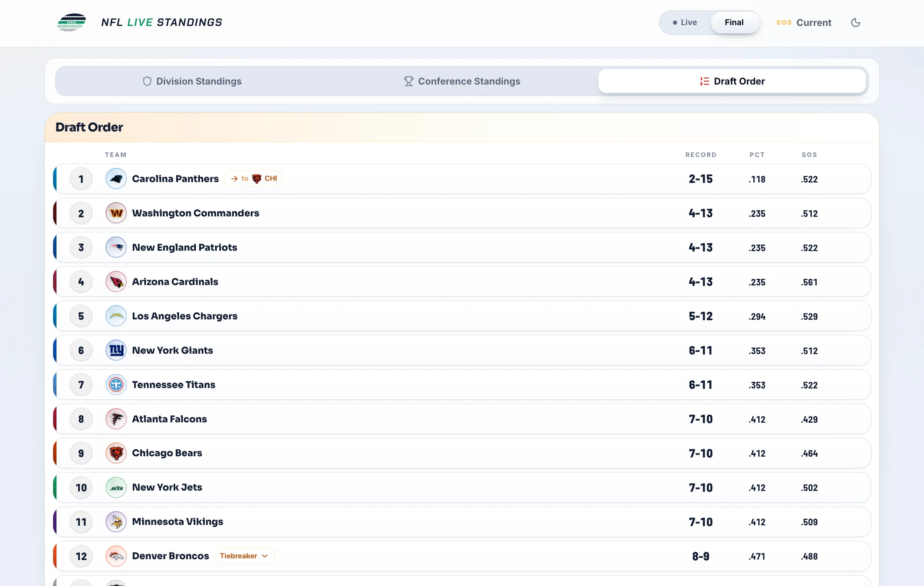
Task: Switch standings mode to Live
Action: (685, 23)
